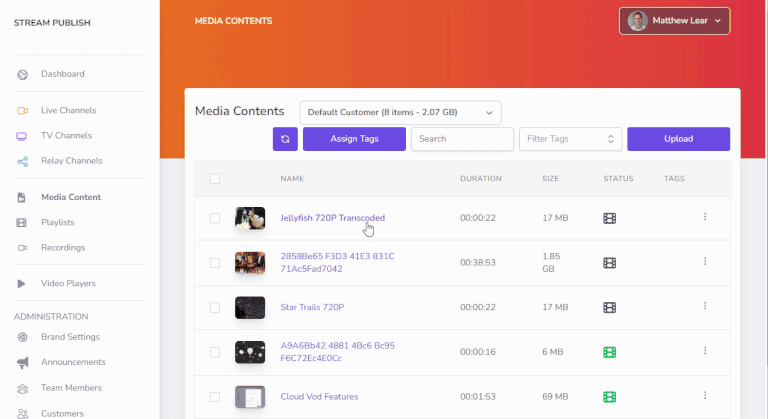Click the Brand Settings icon
This screenshot has height=419, width=768.
pyautogui.click(x=22, y=337)
